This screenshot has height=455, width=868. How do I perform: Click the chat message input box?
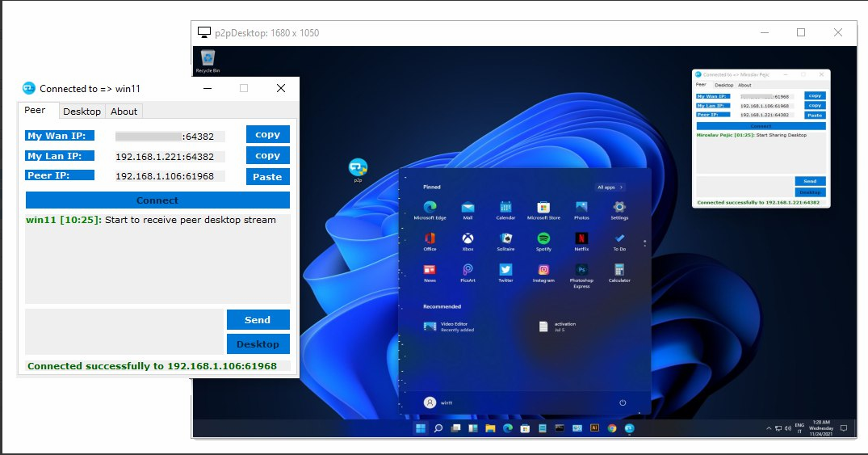pyautogui.click(x=124, y=331)
